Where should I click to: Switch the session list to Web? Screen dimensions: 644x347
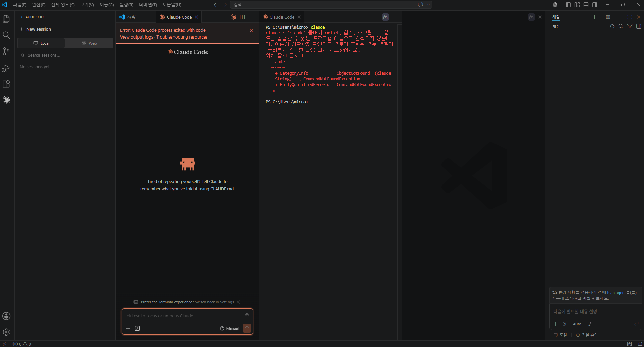click(x=89, y=43)
